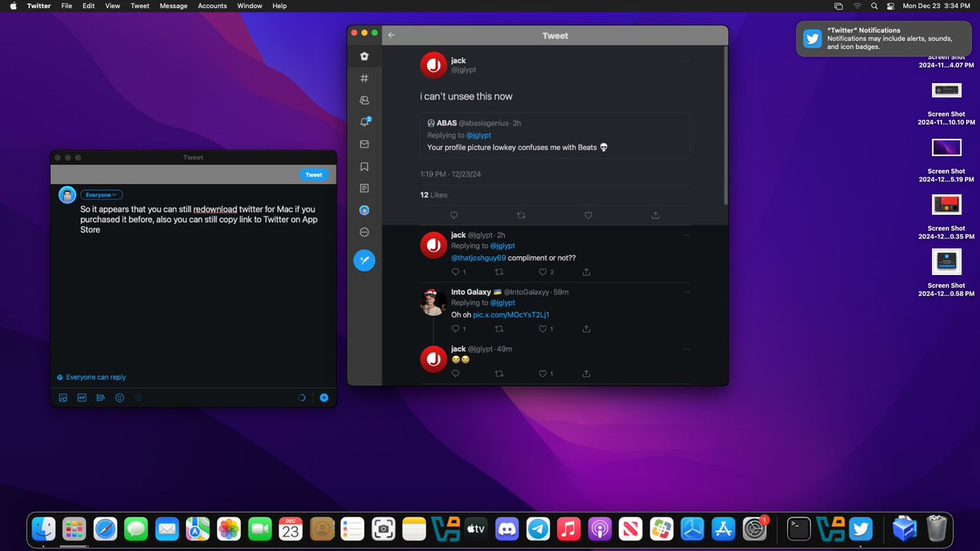Image resolution: width=980 pixels, height=551 pixels.
Task: Open Telegram from the Dock
Action: 537,530
